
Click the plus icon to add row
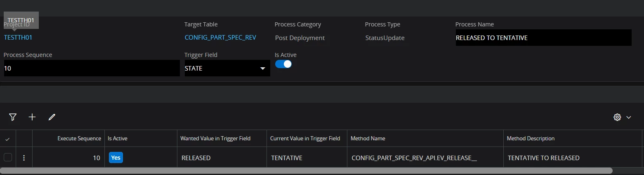[x=32, y=117]
